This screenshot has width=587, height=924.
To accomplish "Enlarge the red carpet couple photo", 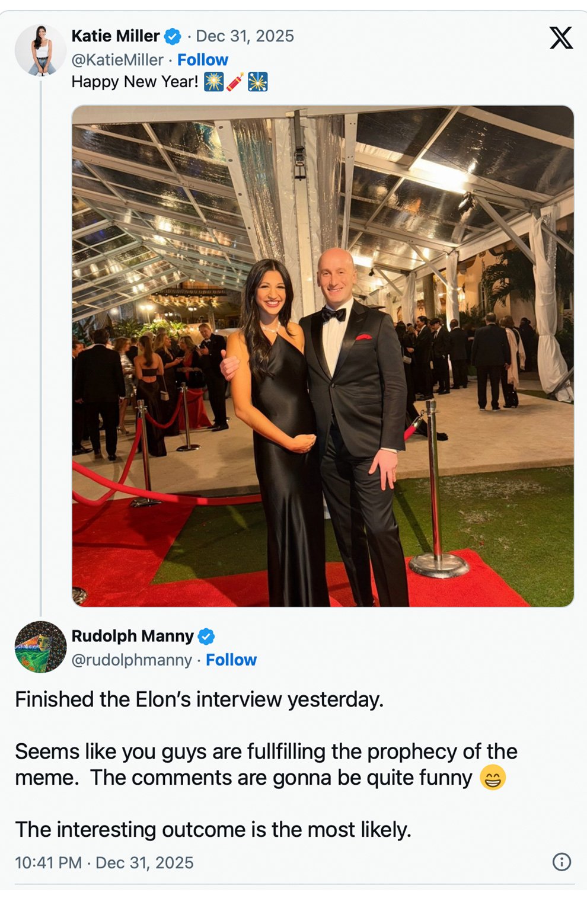I will point(323,356).
